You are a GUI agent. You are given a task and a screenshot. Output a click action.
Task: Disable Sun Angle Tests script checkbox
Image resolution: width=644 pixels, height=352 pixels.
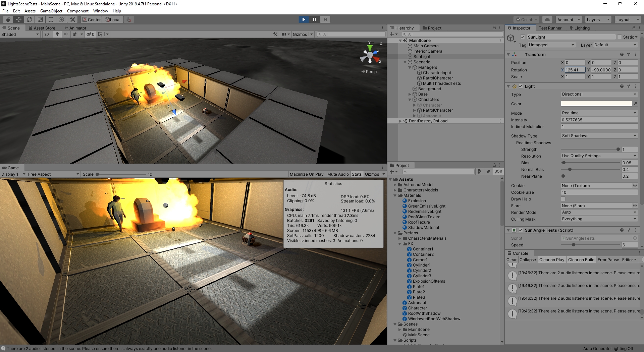tap(521, 230)
